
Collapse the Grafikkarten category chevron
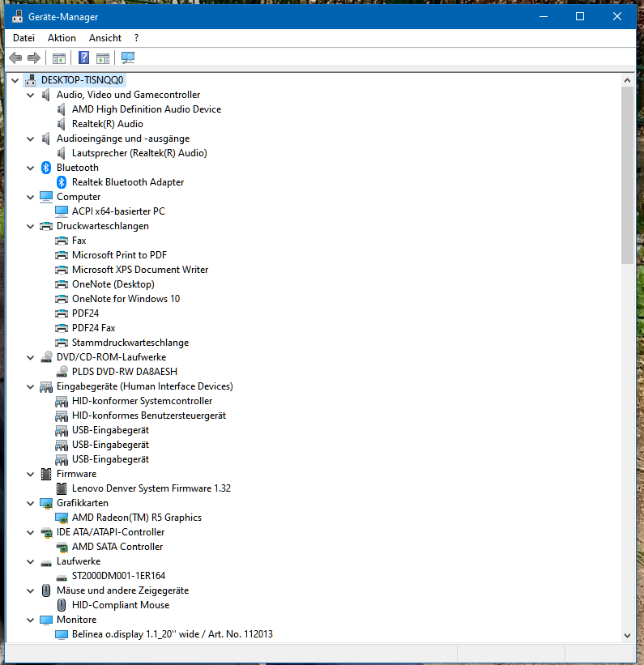coord(31,504)
